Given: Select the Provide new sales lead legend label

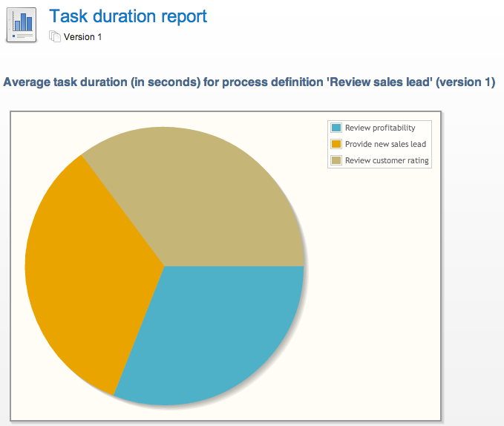Looking at the screenshot, I should 385,144.
